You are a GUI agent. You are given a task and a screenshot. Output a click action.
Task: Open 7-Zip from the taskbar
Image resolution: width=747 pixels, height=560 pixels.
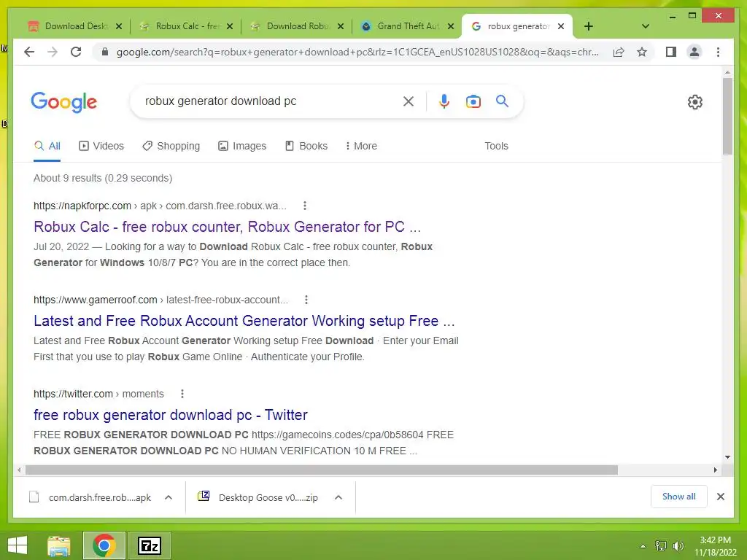point(150,545)
